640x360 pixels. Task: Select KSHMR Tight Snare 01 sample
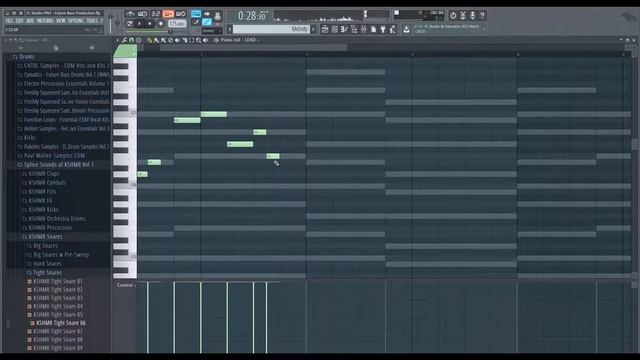click(57, 281)
